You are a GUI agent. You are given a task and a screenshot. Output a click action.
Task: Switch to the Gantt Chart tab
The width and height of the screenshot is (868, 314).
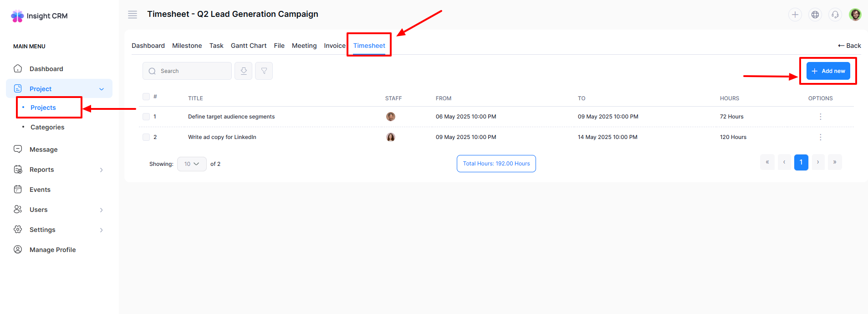[249, 46]
